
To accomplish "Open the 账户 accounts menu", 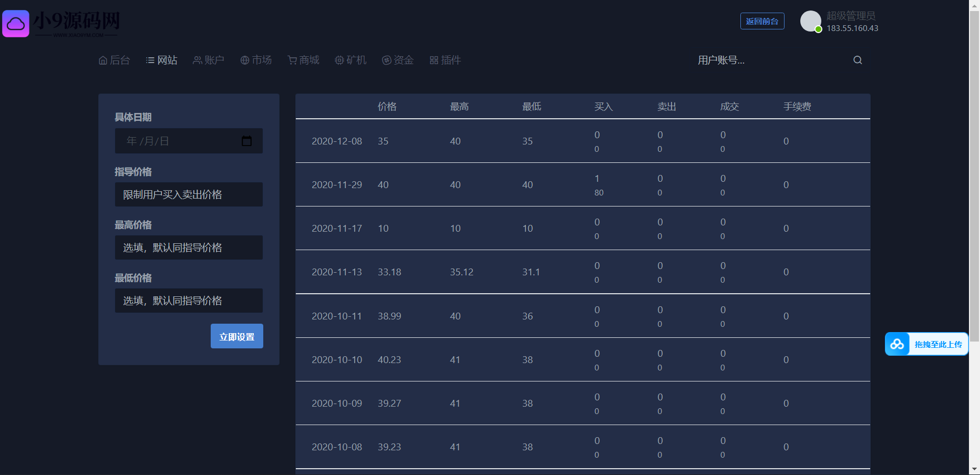I will point(209,60).
